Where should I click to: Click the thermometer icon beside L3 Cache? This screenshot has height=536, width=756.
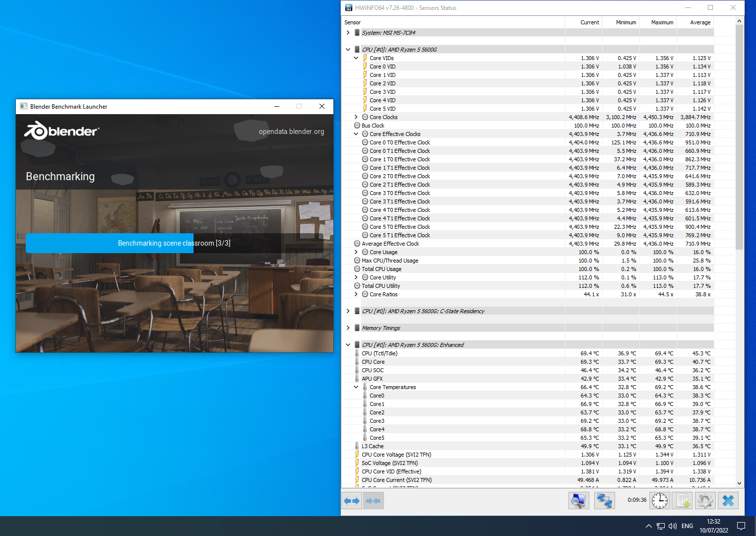(x=357, y=446)
